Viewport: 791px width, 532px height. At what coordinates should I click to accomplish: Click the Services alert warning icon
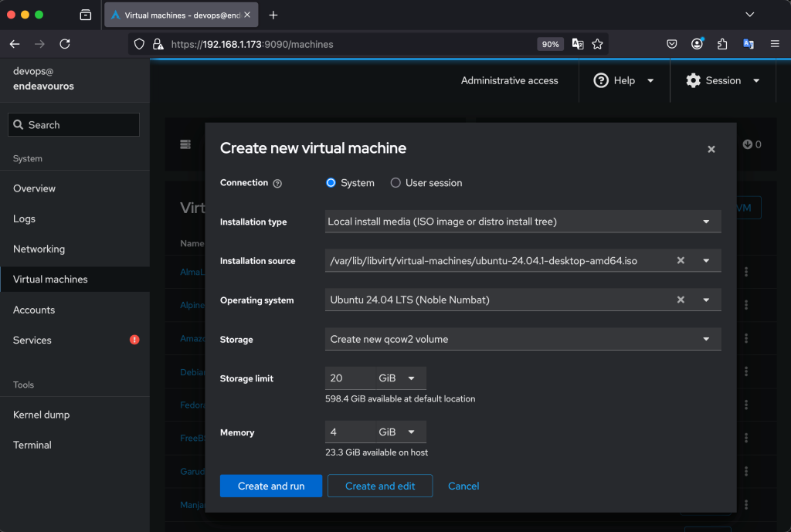click(134, 340)
